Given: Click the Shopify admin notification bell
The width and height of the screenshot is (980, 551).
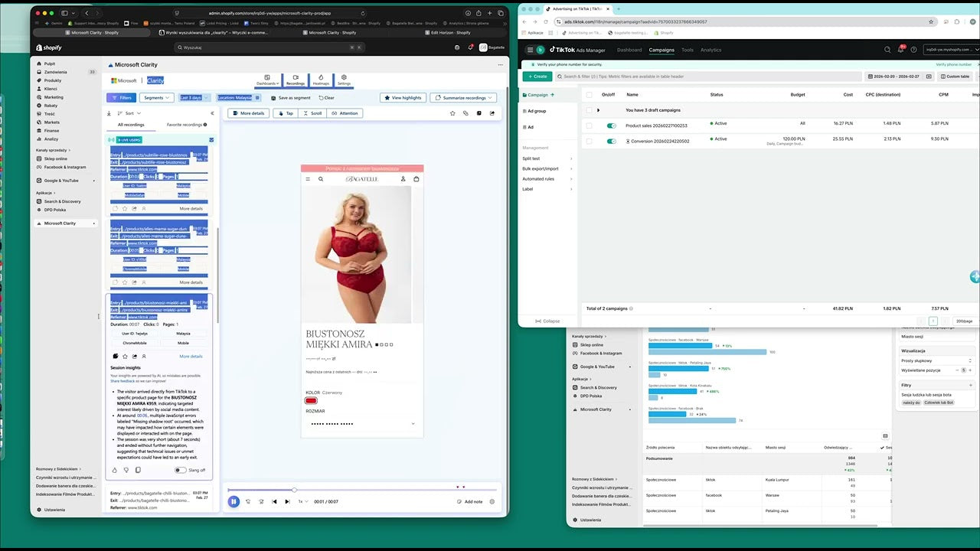Looking at the screenshot, I should [471, 47].
